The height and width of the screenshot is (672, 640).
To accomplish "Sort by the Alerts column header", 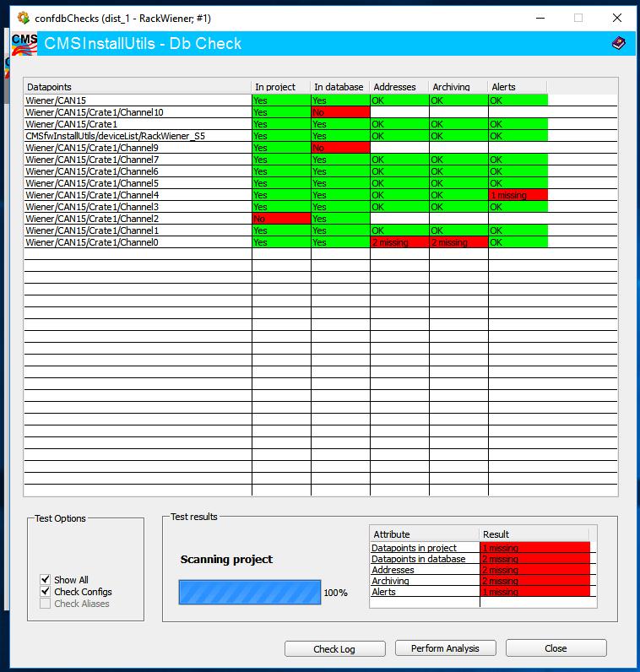I will click(518, 87).
